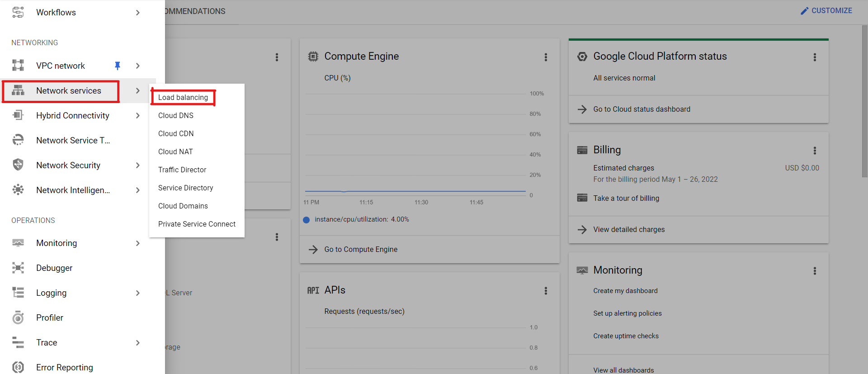Click Go to Compute Engine link

coord(361,249)
